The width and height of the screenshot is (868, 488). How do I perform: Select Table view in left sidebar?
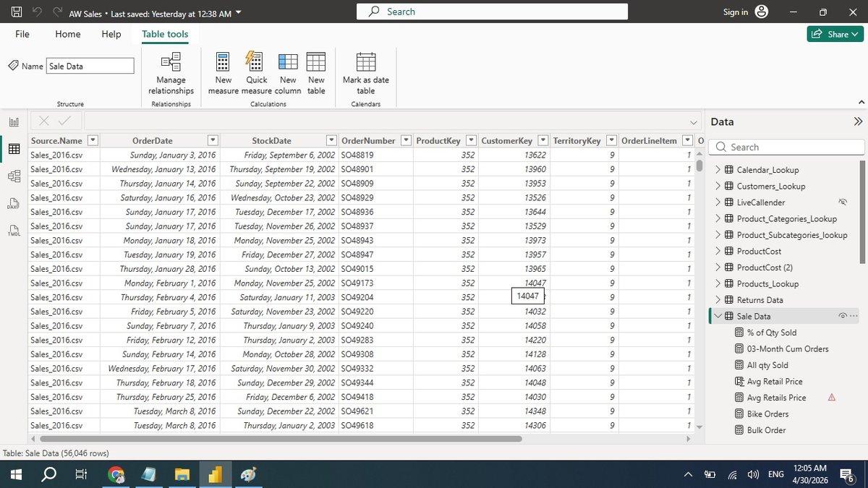(14, 149)
